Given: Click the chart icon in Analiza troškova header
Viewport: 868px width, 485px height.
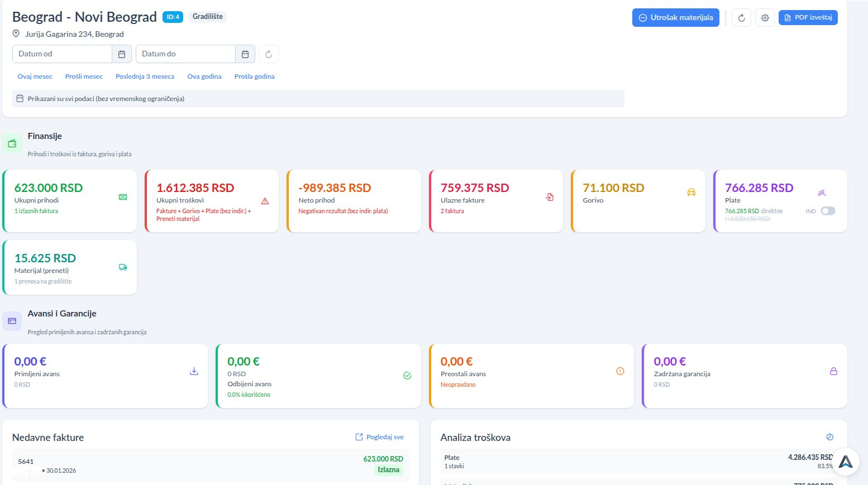Looking at the screenshot, I should [830, 437].
